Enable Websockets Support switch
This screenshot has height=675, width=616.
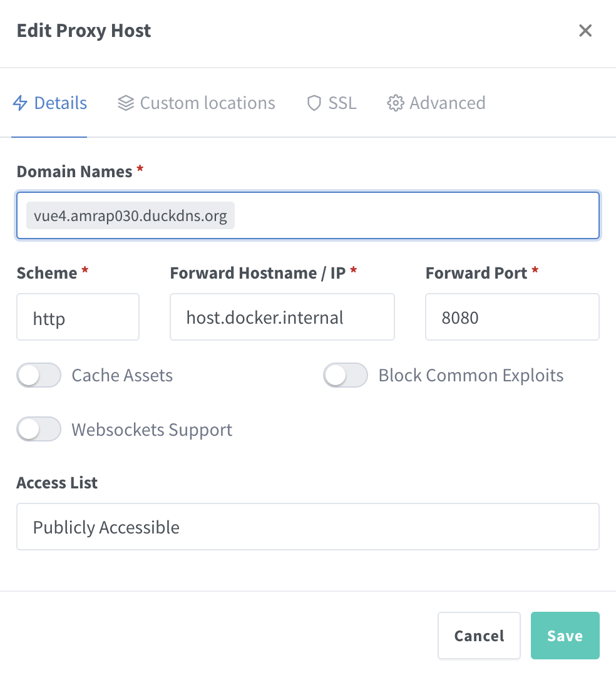39,430
